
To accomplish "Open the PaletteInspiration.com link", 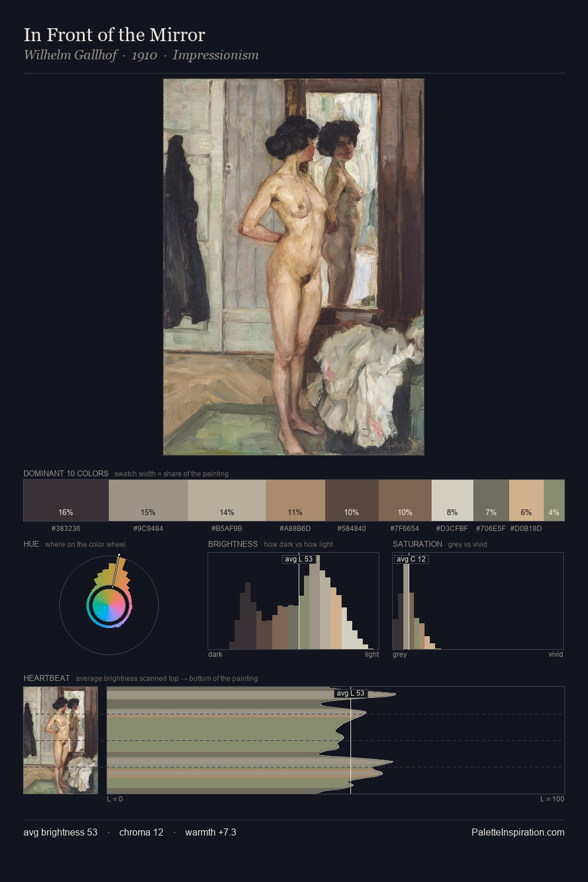I will coord(518,832).
